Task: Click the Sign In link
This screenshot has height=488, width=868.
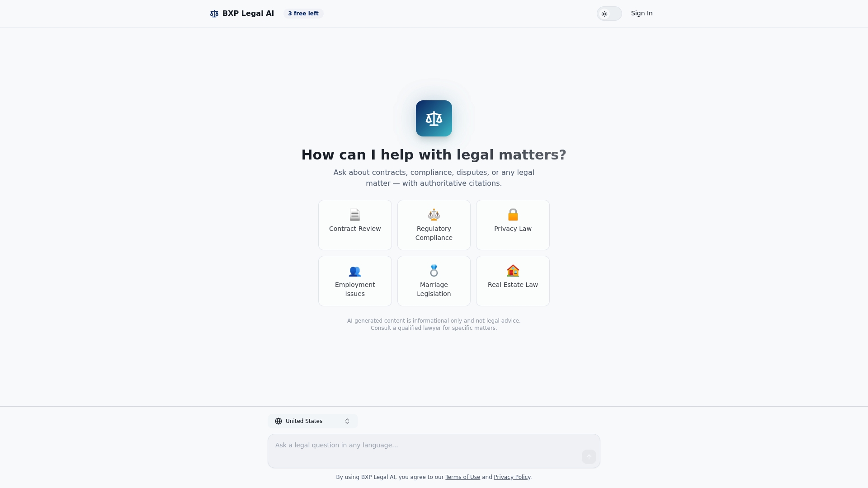Action: 642,13
